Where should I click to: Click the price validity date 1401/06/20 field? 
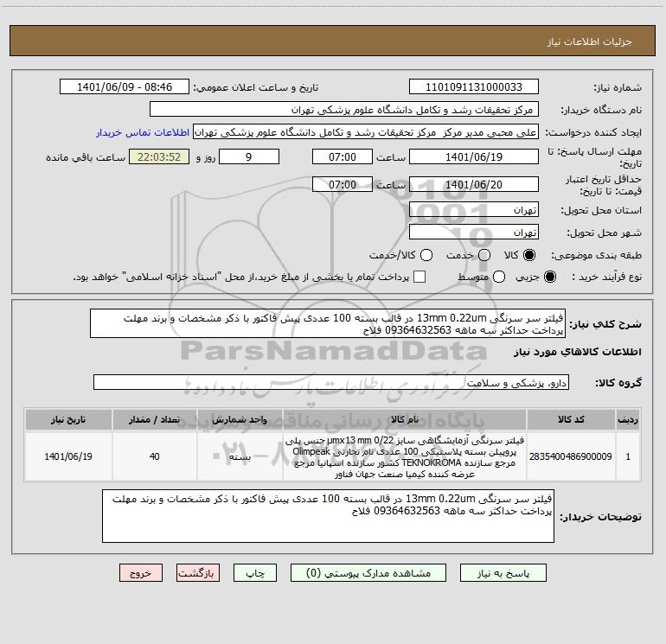click(x=474, y=184)
